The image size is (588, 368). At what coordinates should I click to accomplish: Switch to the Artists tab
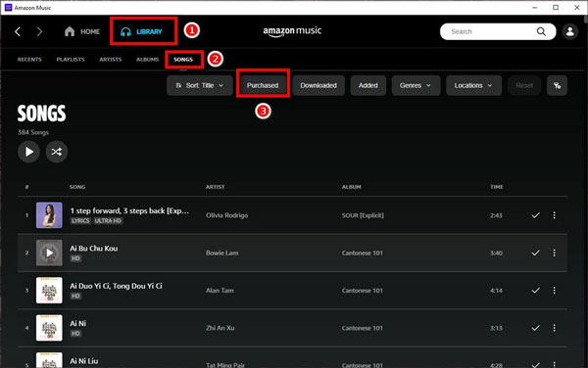click(x=110, y=59)
